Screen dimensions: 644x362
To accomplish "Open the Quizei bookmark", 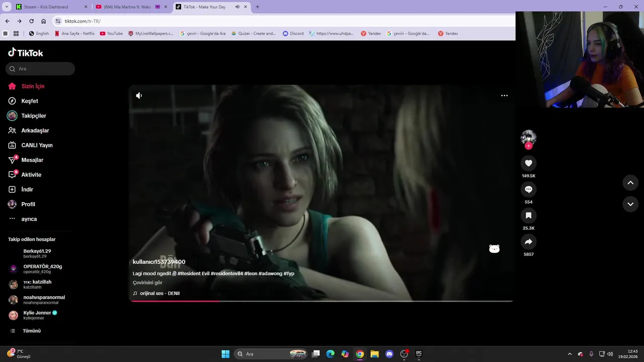I will (254, 34).
